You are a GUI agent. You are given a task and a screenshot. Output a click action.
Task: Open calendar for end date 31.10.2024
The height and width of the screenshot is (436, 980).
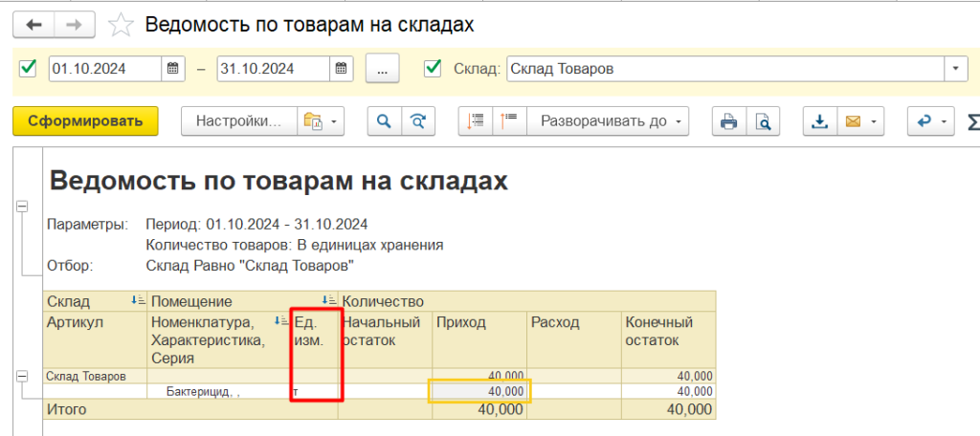[342, 69]
